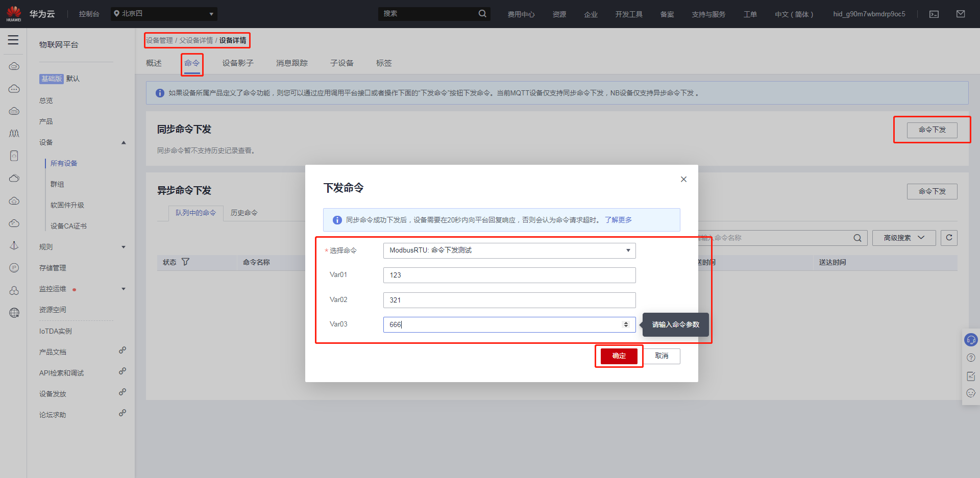Close the 下发命令 dialog
Viewport: 980px width, 478px height.
[683, 179]
